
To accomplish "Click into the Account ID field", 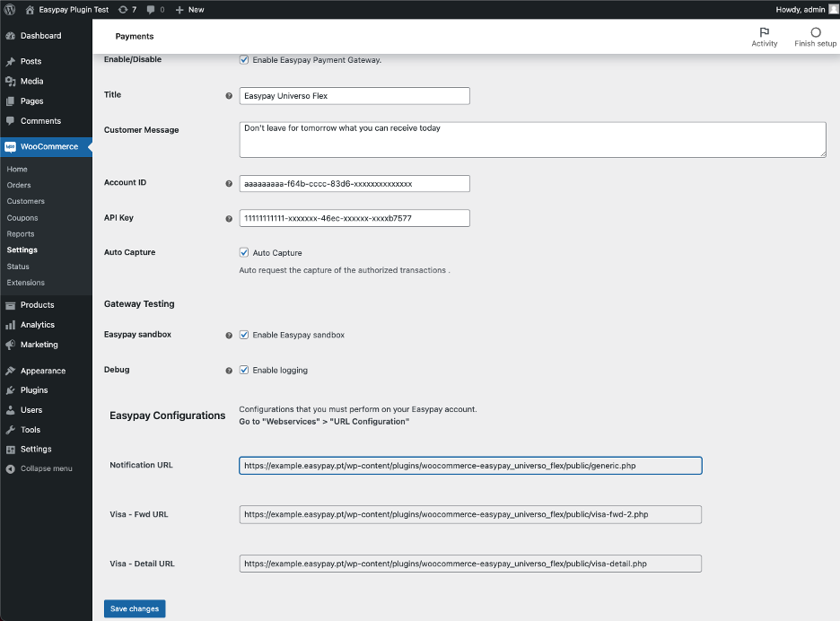I will click(x=354, y=184).
